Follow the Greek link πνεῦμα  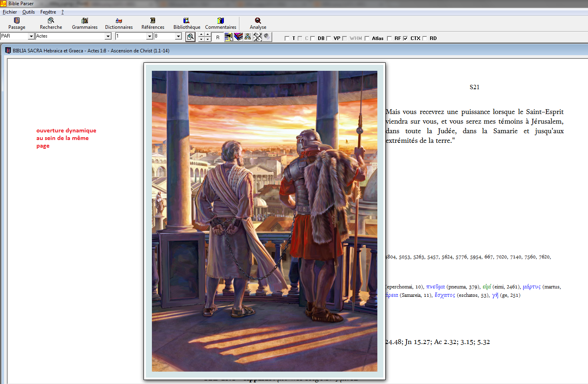point(435,287)
